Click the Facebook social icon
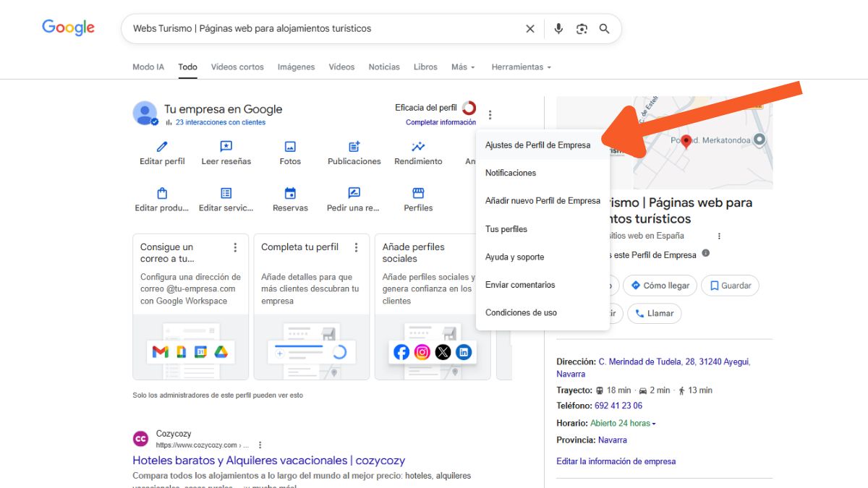The width and height of the screenshot is (868, 488). pos(401,352)
